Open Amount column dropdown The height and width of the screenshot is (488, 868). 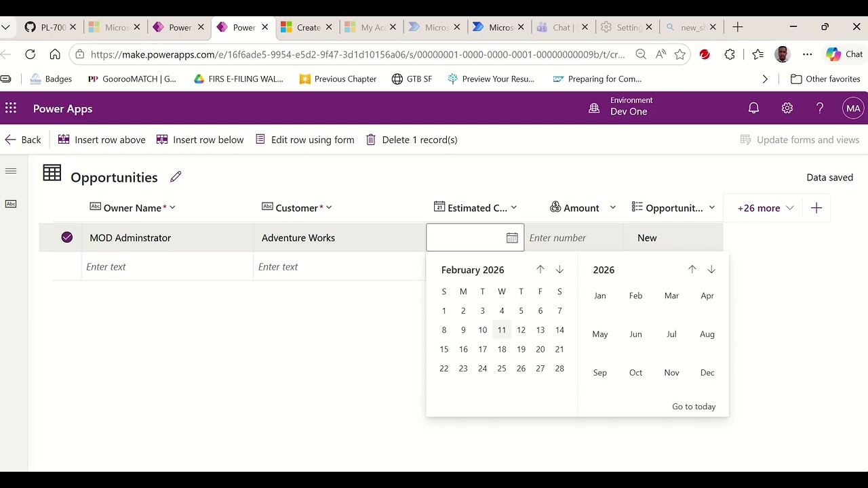click(613, 207)
